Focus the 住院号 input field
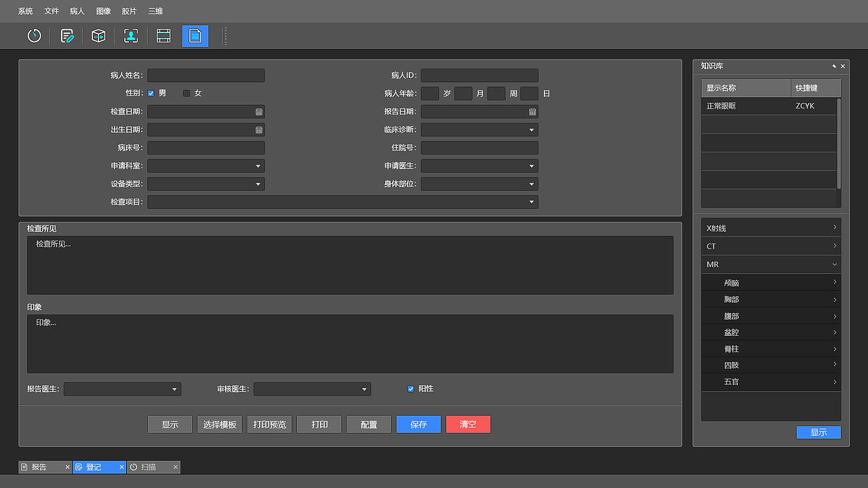This screenshot has height=488, width=868. pos(479,148)
